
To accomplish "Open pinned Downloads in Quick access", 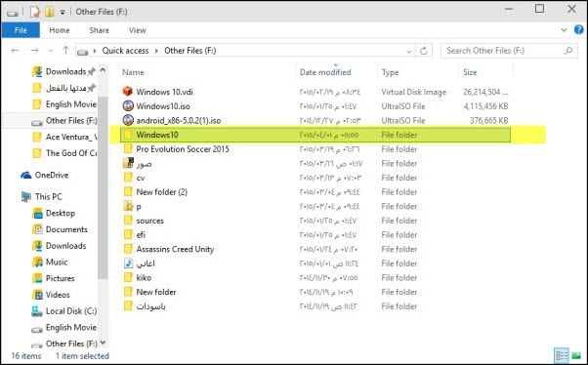I will (66, 71).
